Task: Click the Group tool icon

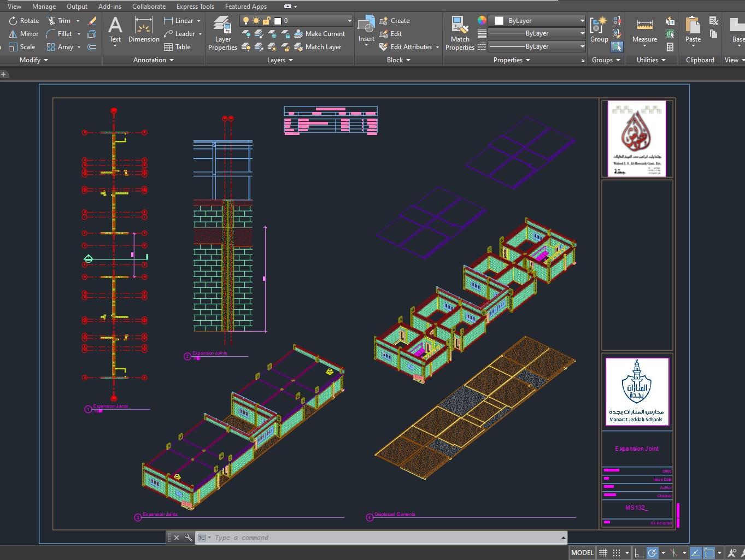Action: 599,30
